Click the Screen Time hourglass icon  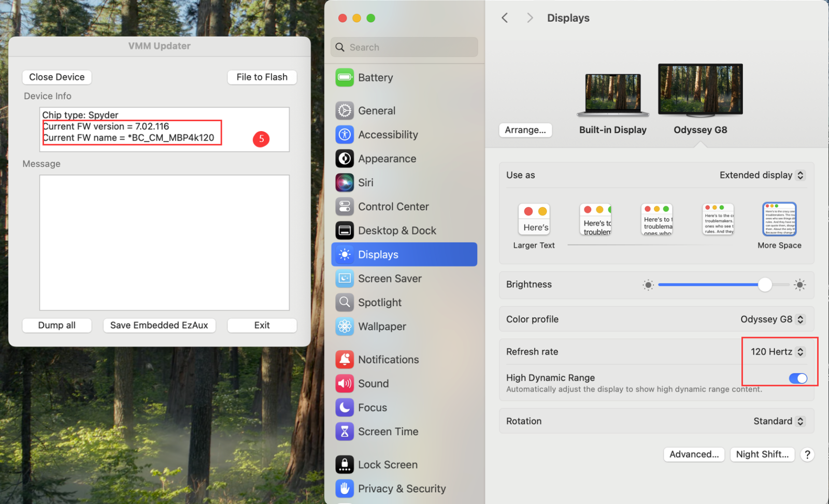point(345,431)
